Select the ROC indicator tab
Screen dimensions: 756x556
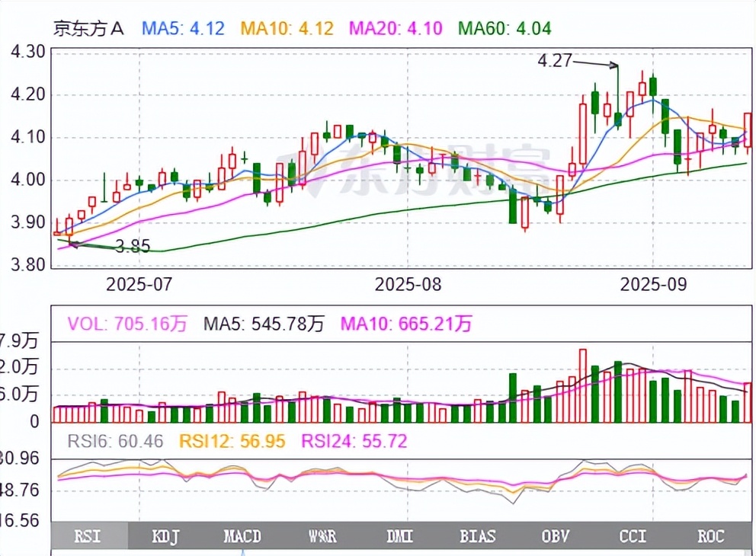point(711,535)
